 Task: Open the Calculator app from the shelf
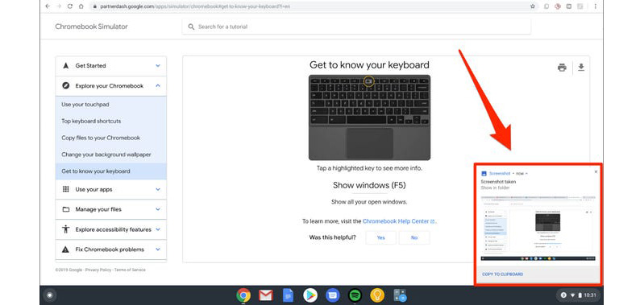pyautogui.click(x=400, y=295)
